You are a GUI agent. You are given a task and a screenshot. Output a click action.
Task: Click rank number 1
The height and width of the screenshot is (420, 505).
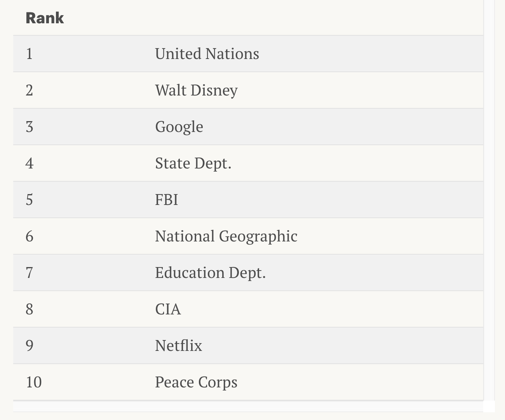(29, 54)
